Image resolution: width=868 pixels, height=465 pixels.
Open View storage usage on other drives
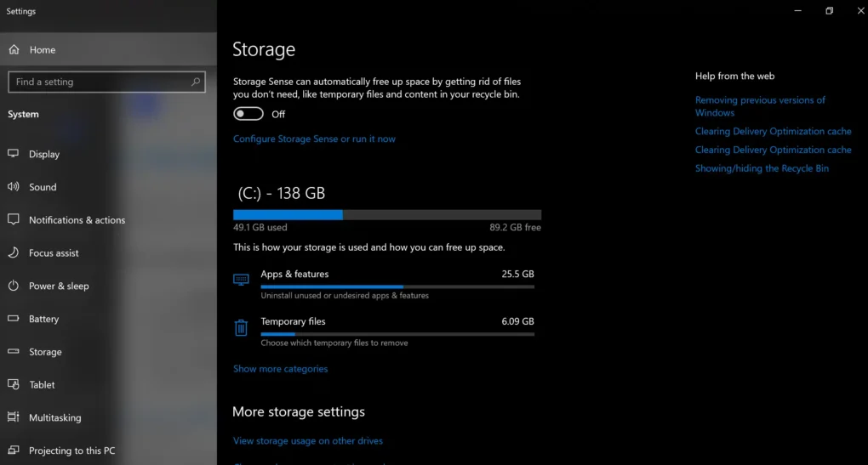coord(308,440)
